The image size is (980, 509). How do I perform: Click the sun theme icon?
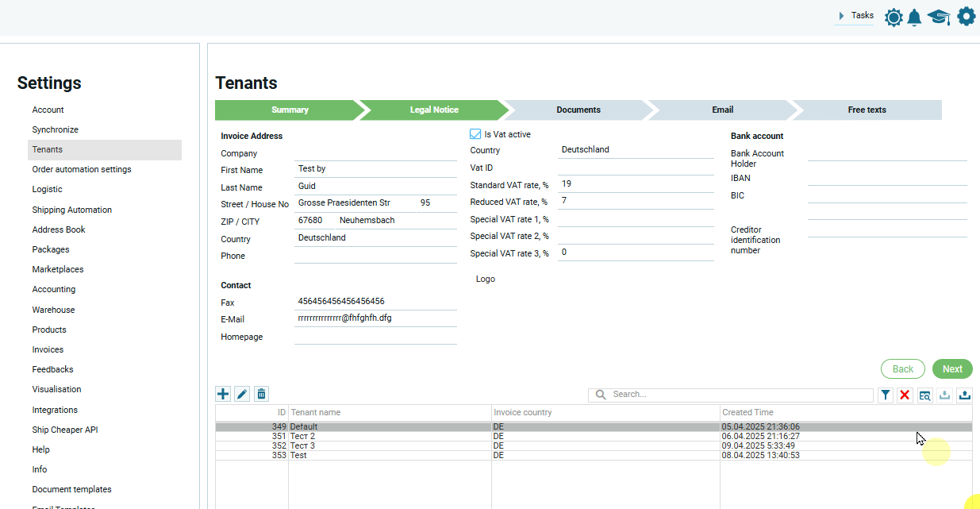894,17
